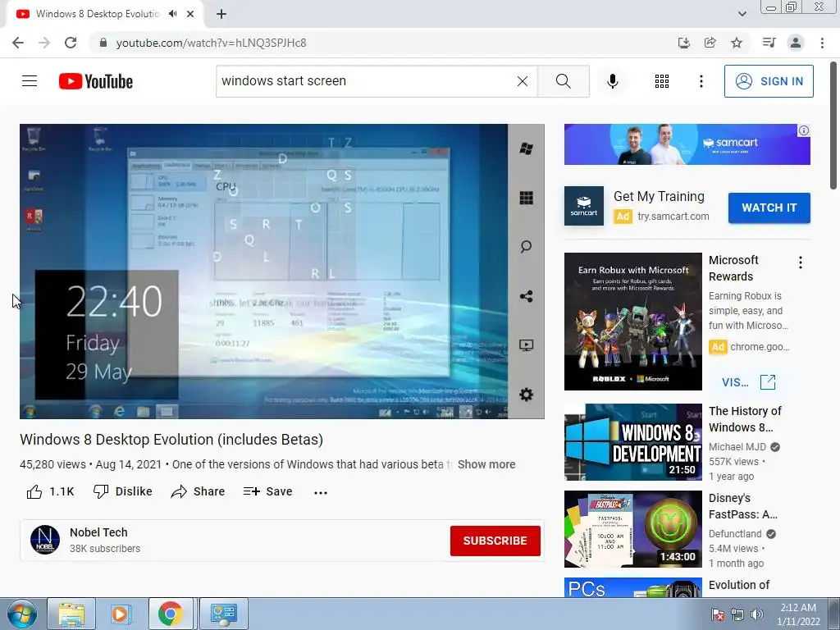The width and height of the screenshot is (840, 630).
Task: Click the Action Center flag tray icon
Action: (x=718, y=614)
